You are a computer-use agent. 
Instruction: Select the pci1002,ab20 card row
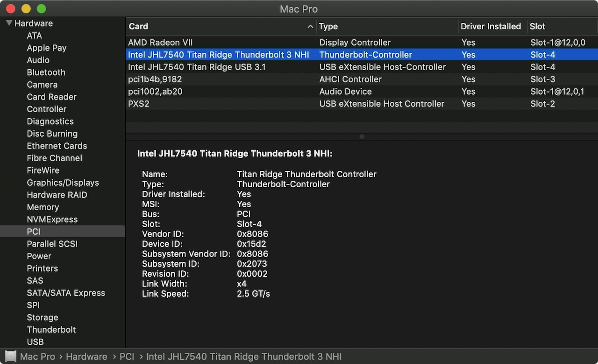(362, 91)
